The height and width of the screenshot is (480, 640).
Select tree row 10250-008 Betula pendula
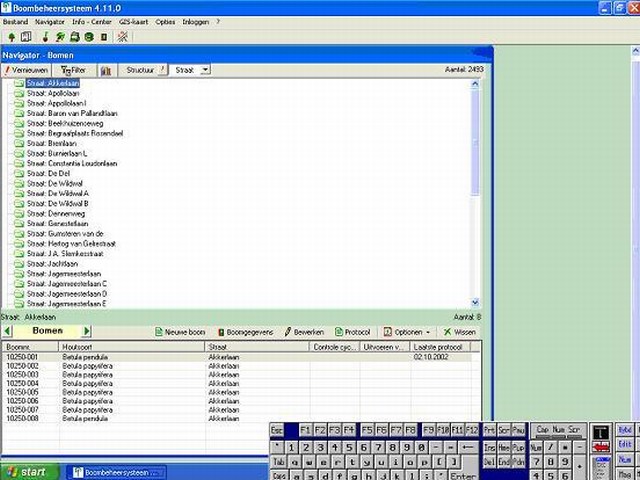pos(237,419)
